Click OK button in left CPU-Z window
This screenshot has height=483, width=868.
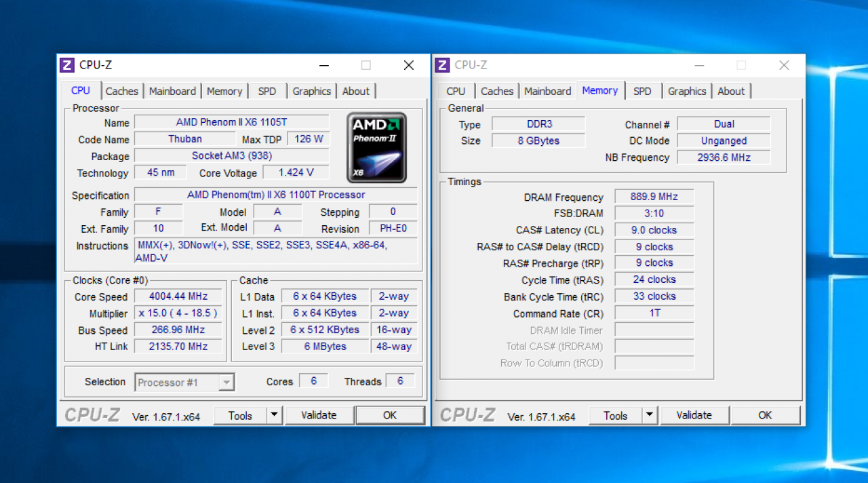[x=390, y=415]
